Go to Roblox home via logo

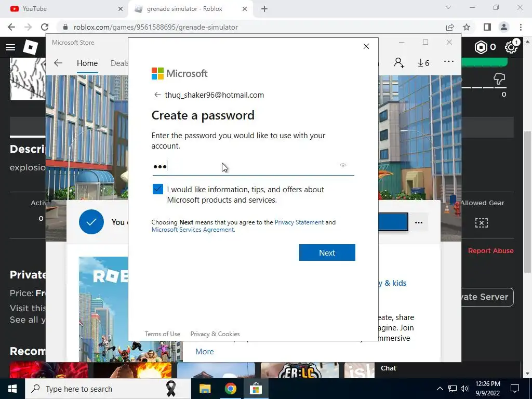tap(30, 47)
